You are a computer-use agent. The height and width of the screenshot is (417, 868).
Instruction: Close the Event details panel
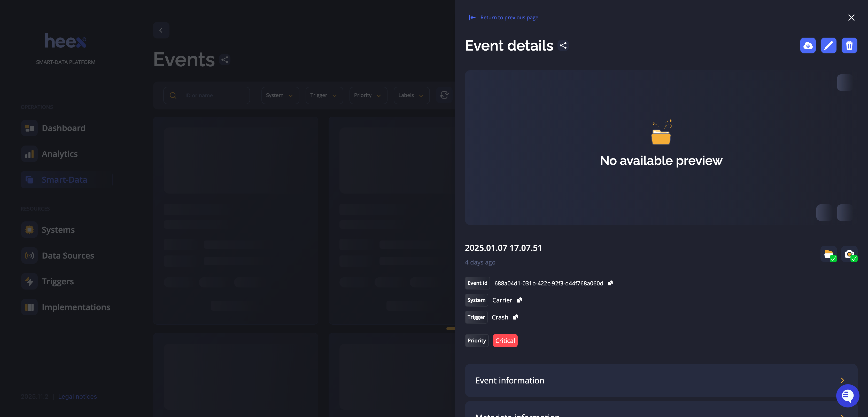click(x=851, y=18)
